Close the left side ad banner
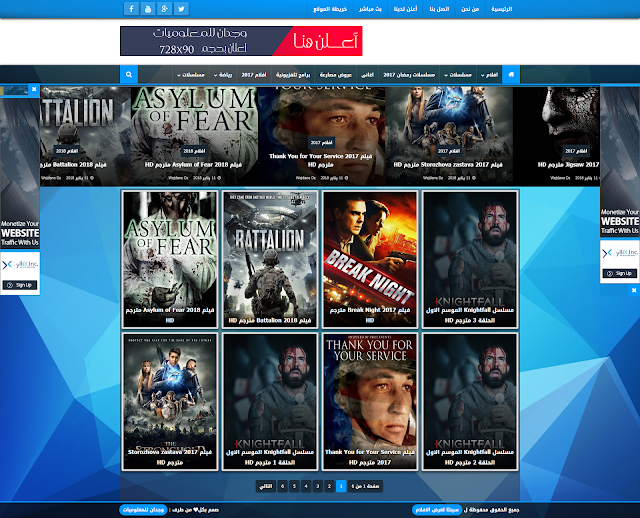 (x=34, y=89)
